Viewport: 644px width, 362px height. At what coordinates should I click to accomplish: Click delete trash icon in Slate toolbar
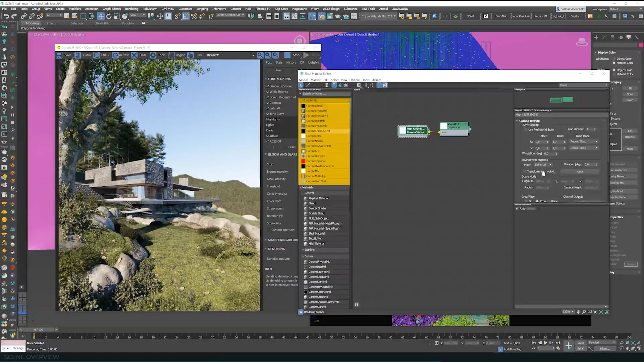[x=327, y=85]
